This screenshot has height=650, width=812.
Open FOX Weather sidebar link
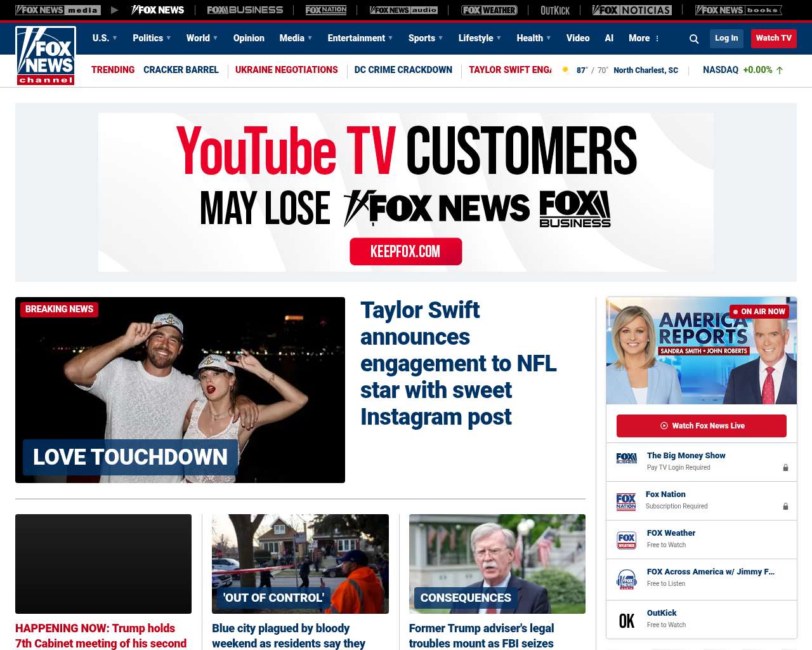(x=671, y=533)
